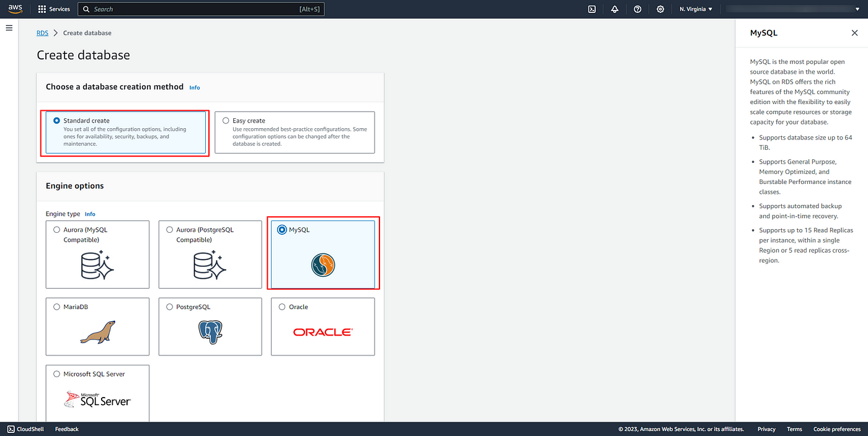Click 'Supports up to 15 Read Replicas' bullet
The height and width of the screenshot is (436, 868).
[x=806, y=245]
